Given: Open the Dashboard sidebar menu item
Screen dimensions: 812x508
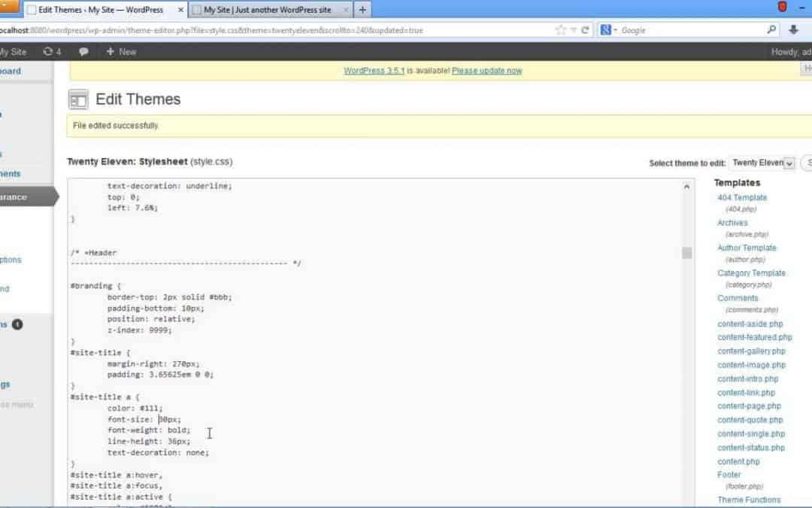Looking at the screenshot, I should 11,71.
